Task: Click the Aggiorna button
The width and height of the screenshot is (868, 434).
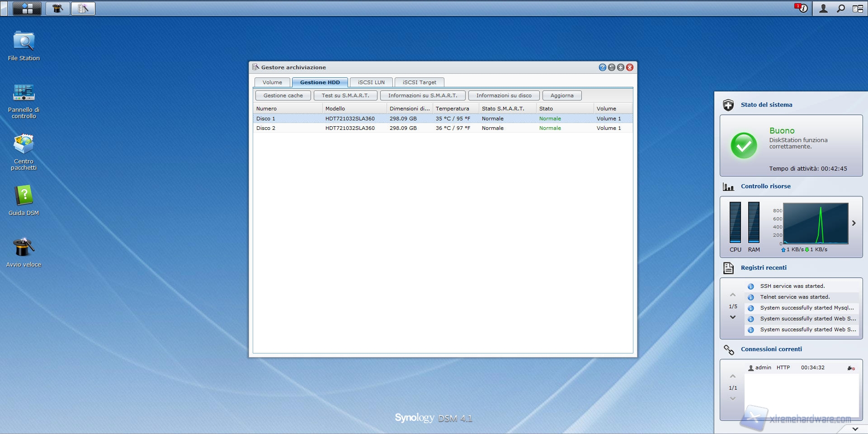Action: (x=562, y=95)
